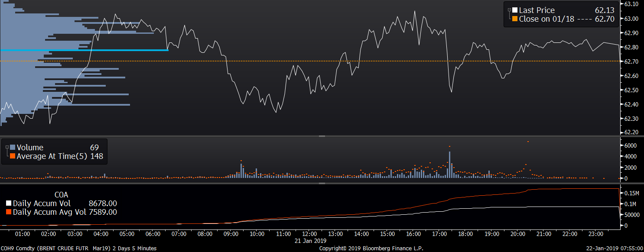The height and width of the screenshot is (252, 644).
Task: Click the 04:00 time axis label
Action: pyautogui.click(x=101, y=234)
